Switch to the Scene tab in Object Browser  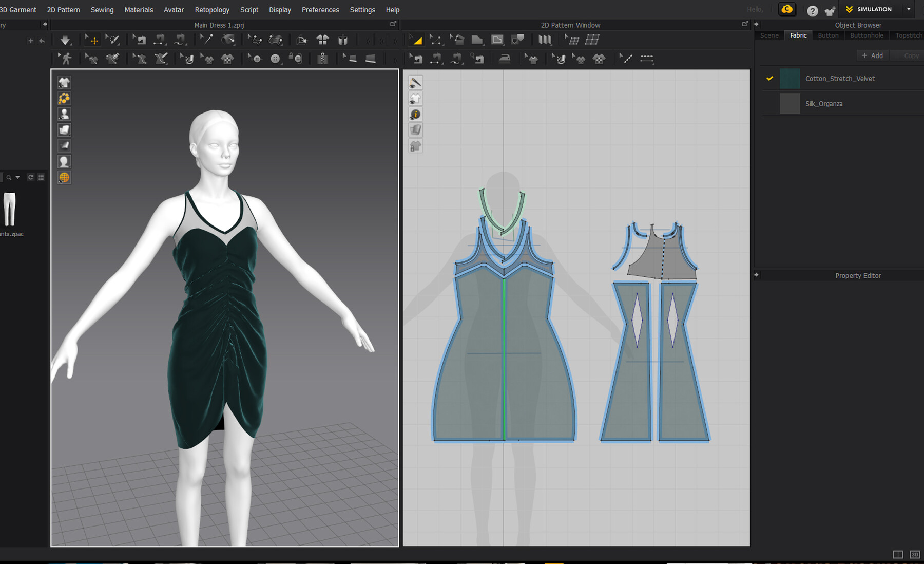click(x=769, y=35)
